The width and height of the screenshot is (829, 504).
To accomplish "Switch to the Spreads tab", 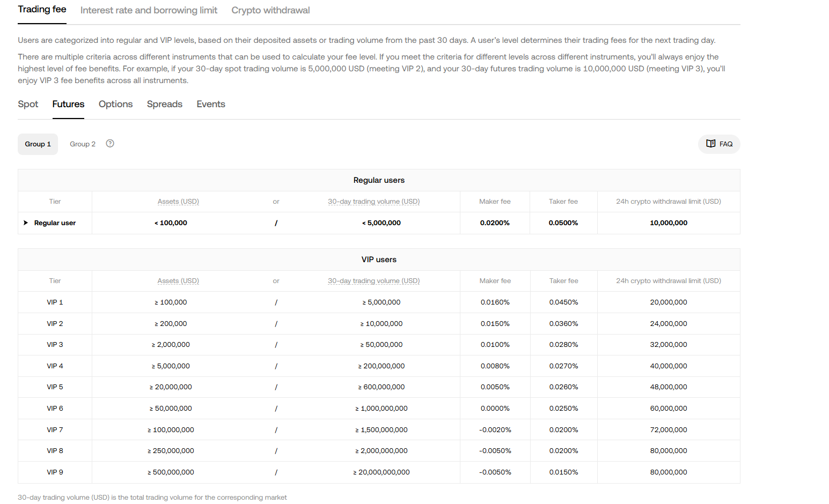I will click(165, 104).
